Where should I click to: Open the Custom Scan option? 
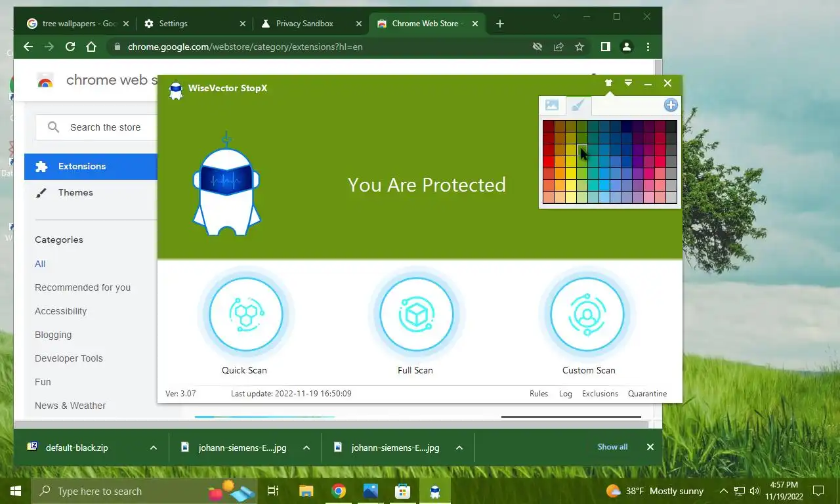(587, 314)
